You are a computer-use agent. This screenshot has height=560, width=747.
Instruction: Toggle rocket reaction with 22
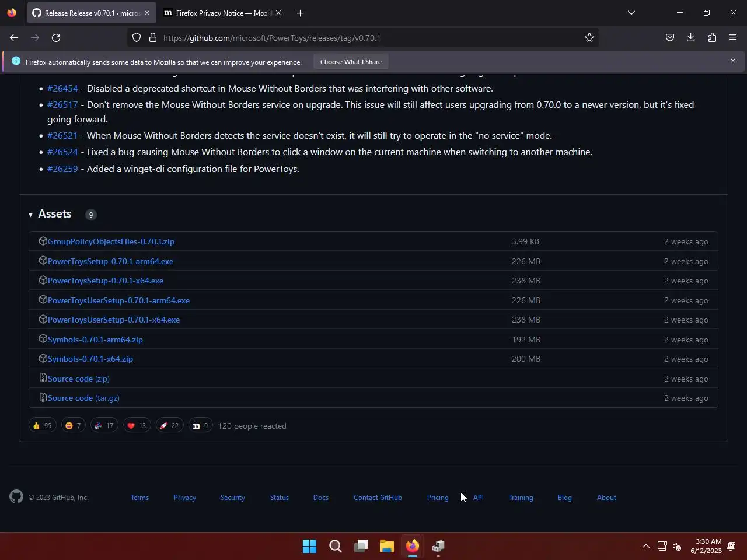point(169,426)
